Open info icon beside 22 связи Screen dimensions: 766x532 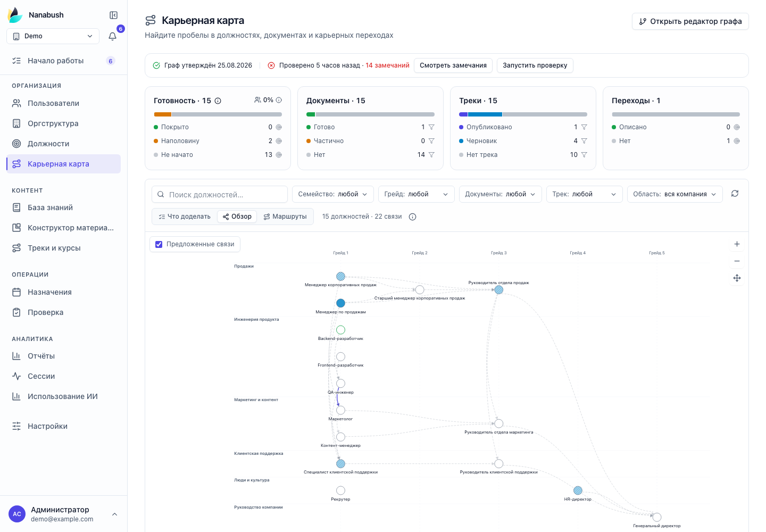[412, 217]
